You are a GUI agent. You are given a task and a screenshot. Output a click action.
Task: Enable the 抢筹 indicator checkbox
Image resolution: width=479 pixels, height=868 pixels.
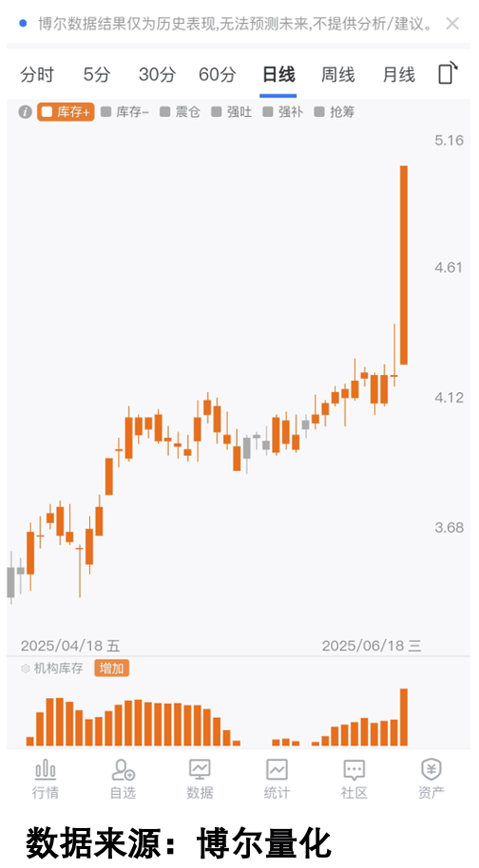tap(319, 112)
